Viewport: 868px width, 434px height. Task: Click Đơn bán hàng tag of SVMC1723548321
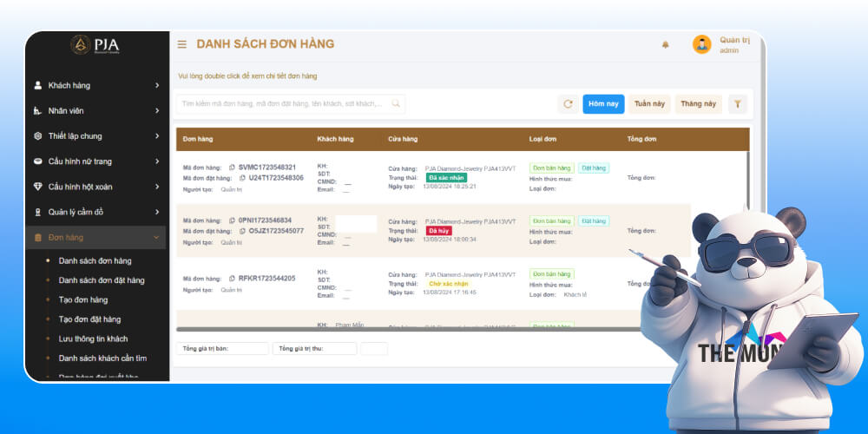(552, 168)
